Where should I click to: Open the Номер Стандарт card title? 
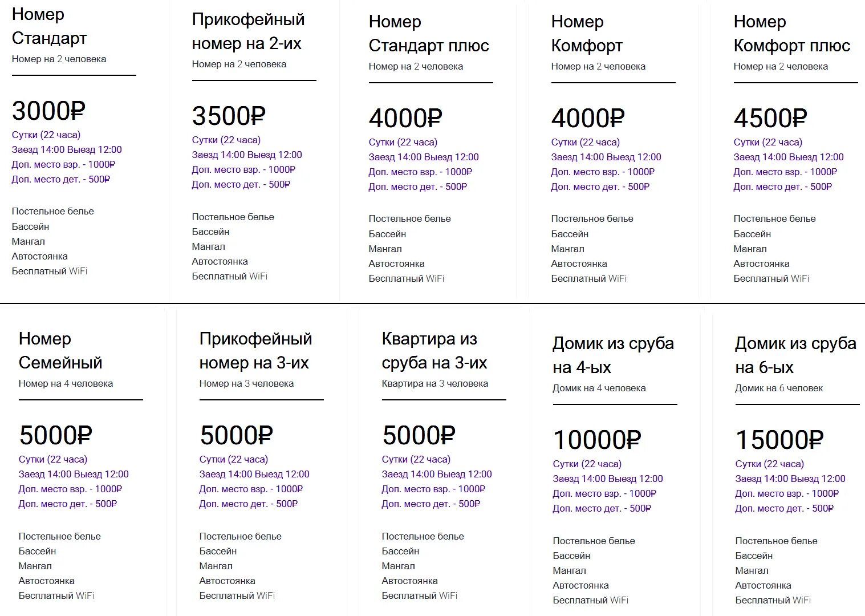pyautogui.click(x=49, y=26)
